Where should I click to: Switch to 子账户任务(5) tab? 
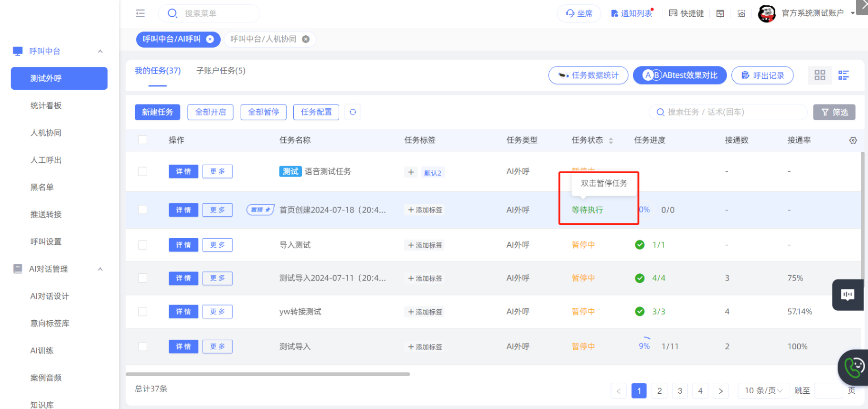click(x=221, y=71)
